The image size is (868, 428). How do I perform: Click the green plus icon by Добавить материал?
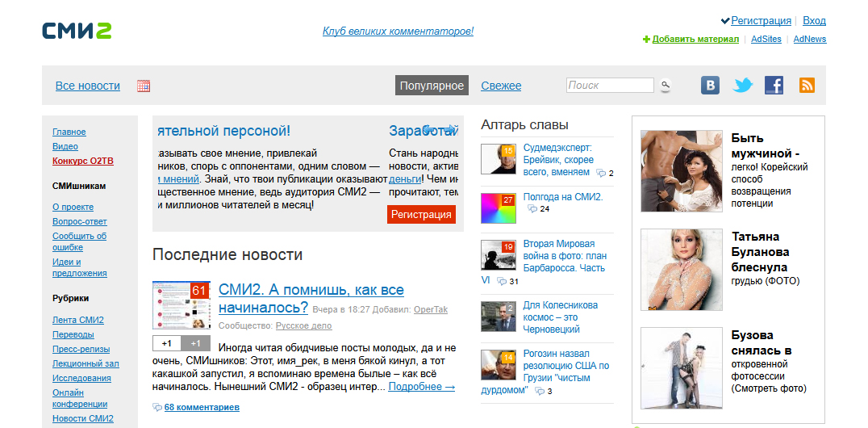646,40
